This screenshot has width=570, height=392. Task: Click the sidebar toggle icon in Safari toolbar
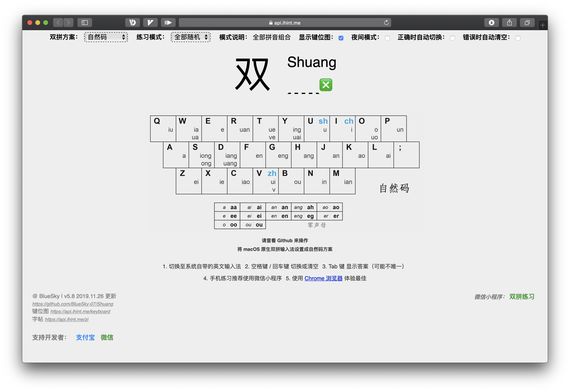85,23
